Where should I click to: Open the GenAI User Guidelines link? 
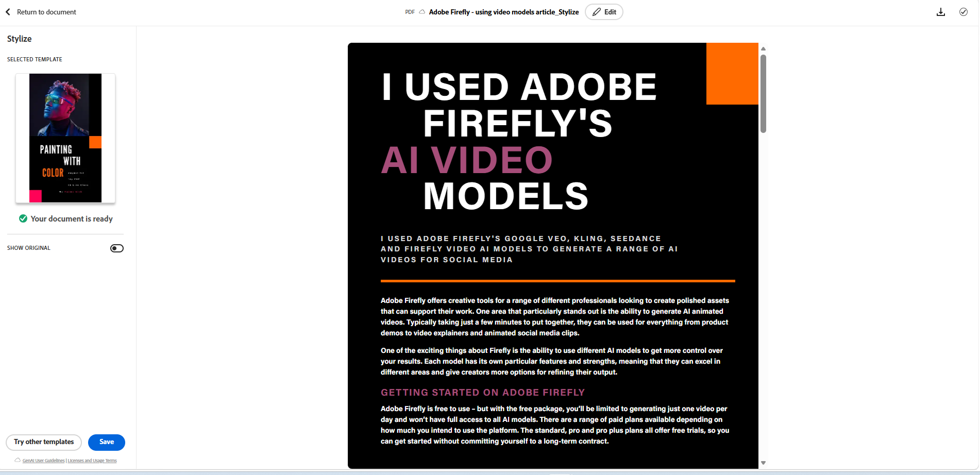click(44, 461)
